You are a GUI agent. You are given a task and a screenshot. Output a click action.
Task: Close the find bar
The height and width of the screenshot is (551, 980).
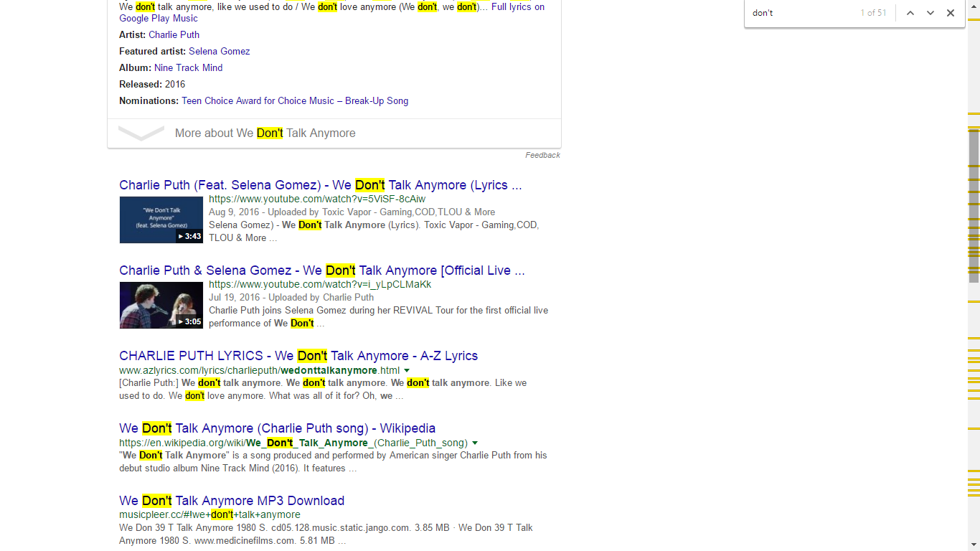click(951, 13)
